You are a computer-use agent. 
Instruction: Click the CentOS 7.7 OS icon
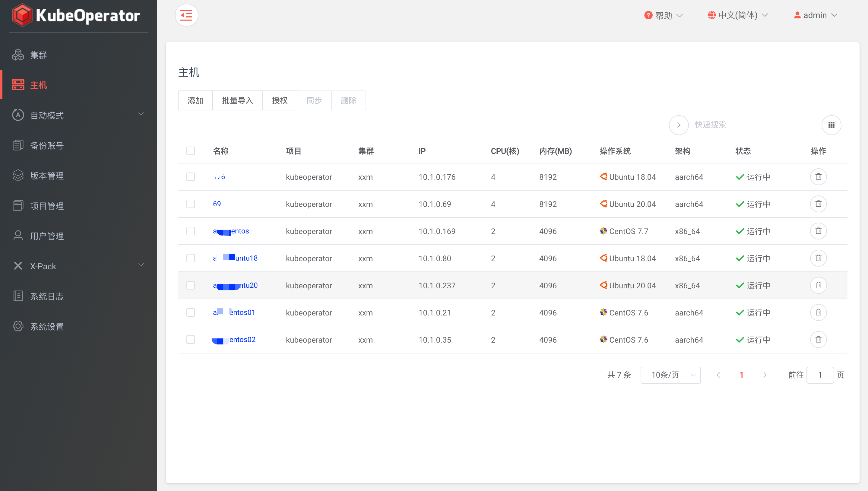[600, 231]
